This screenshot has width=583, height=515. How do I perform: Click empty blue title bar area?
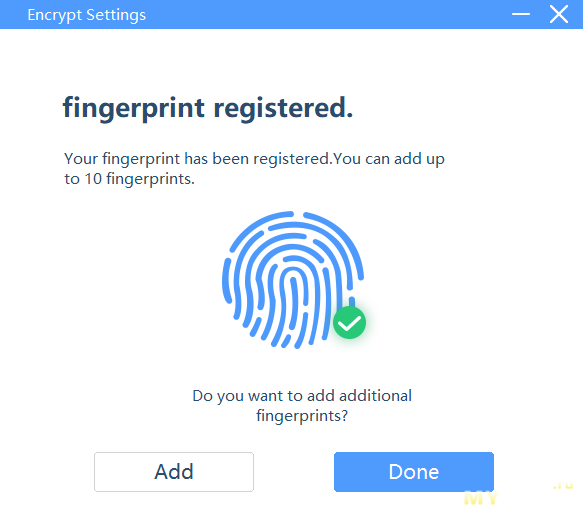click(x=327, y=15)
